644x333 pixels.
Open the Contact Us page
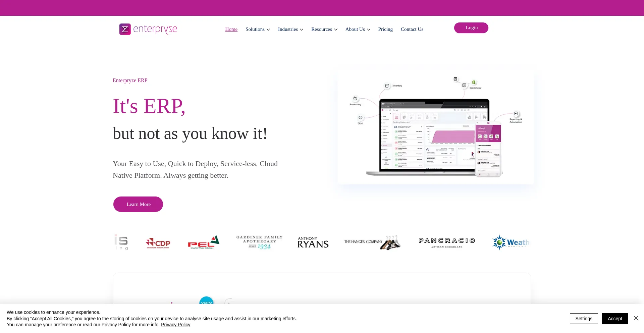pyautogui.click(x=412, y=29)
